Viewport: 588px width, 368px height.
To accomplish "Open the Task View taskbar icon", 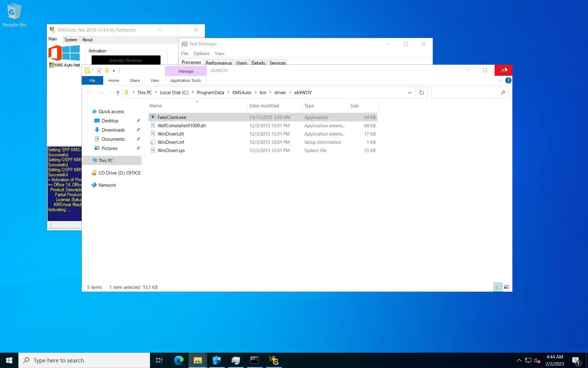I will [159, 360].
